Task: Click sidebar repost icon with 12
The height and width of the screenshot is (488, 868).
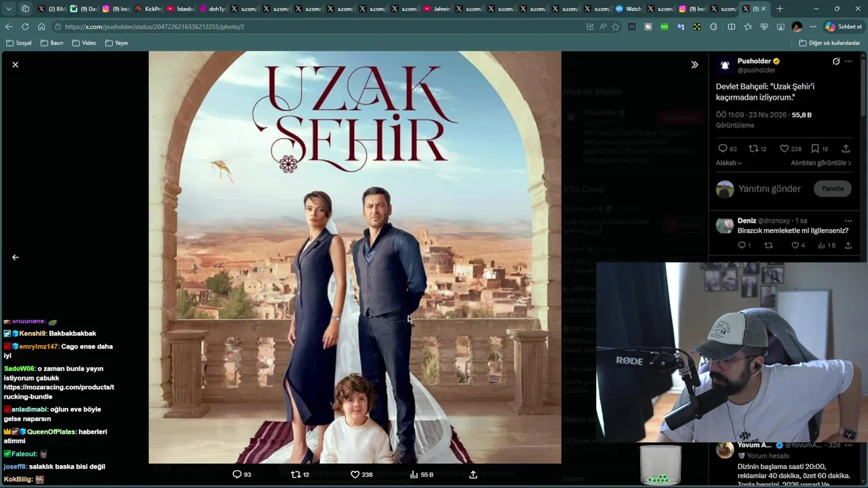Action: pos(757,148)
